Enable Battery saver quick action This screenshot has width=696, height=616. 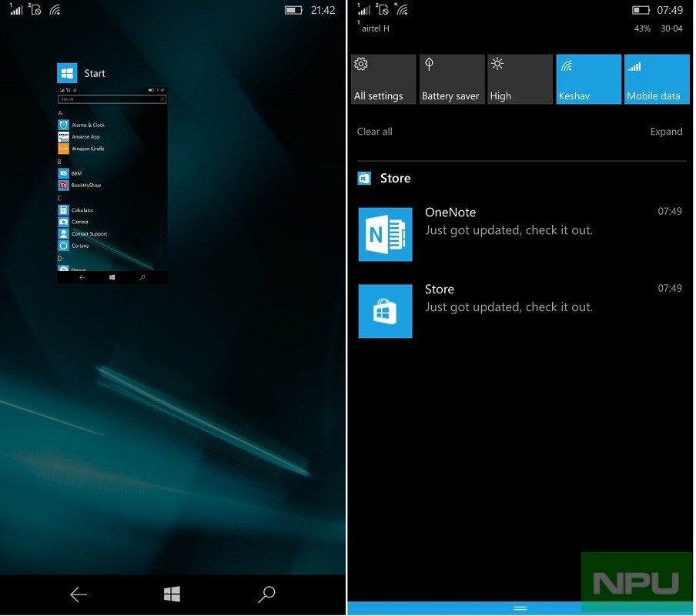(451, 79)
